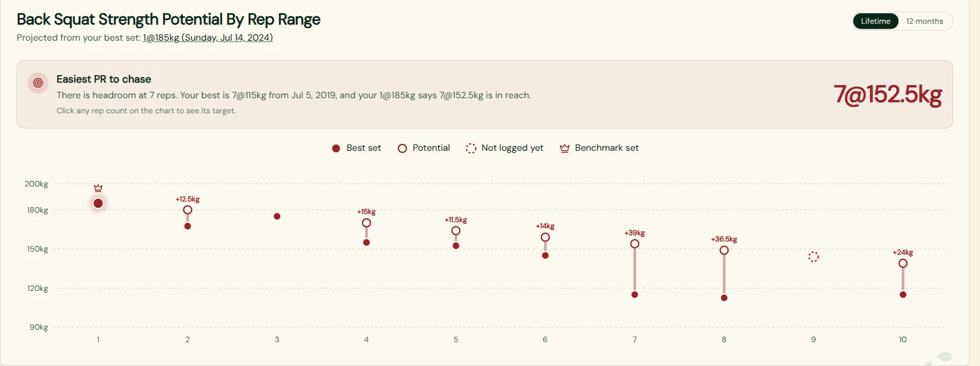Click rep count 7 on the x-axis
Viewport: 980px width, 366px height.
[635, 340]
